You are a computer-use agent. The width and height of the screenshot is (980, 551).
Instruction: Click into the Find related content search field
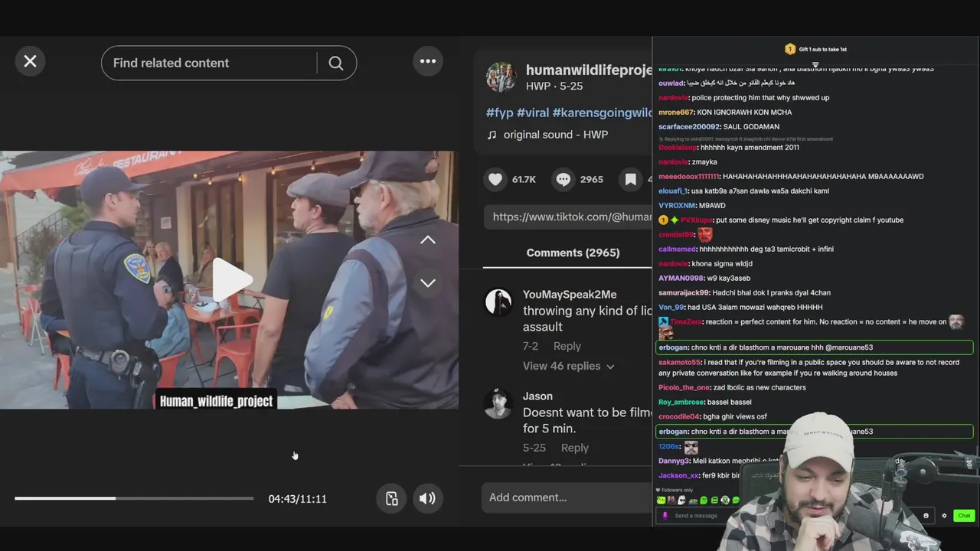pos(208,63)
